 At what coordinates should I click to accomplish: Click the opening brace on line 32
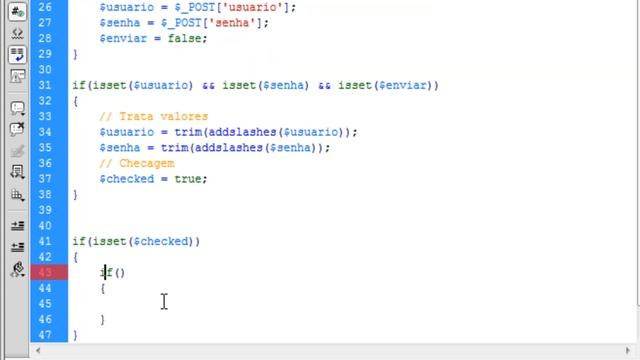[76, 101]
